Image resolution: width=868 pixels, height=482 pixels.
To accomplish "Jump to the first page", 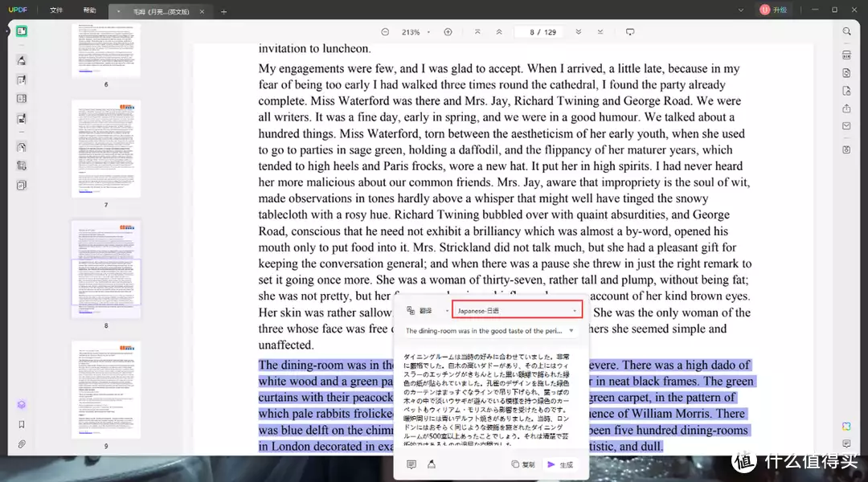I will (477, 32).
